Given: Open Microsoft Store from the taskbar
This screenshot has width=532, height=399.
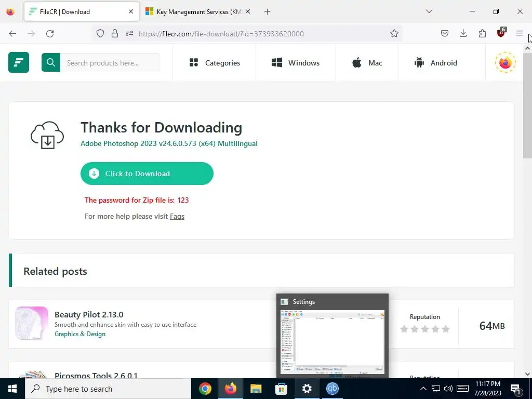Looking at the screenshot, I should pos(281,389).
